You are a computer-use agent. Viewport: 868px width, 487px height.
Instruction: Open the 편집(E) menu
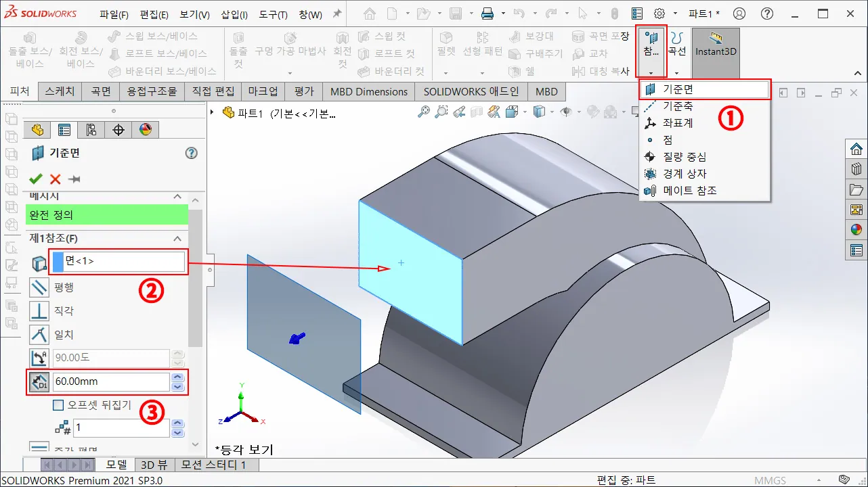click(x=154, y=15)
